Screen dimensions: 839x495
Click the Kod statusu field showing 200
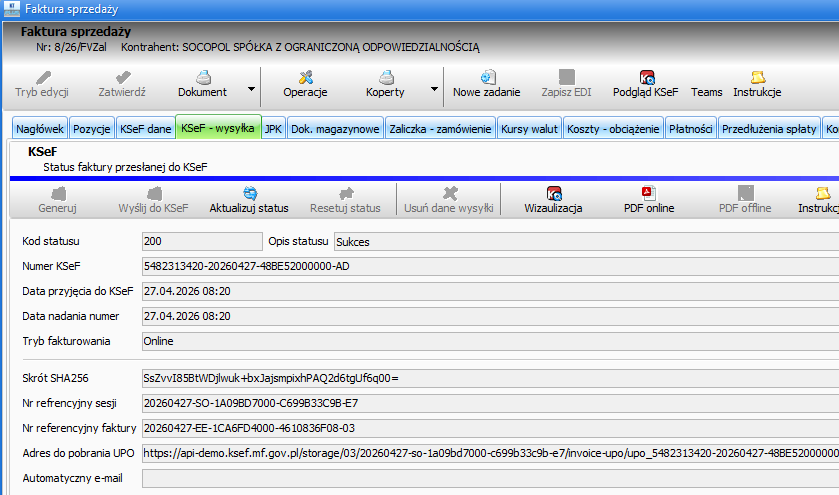click(x=202, y=241)
